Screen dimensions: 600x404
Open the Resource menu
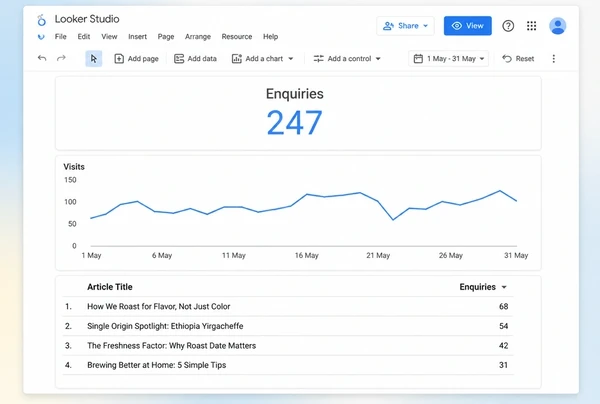237,37
